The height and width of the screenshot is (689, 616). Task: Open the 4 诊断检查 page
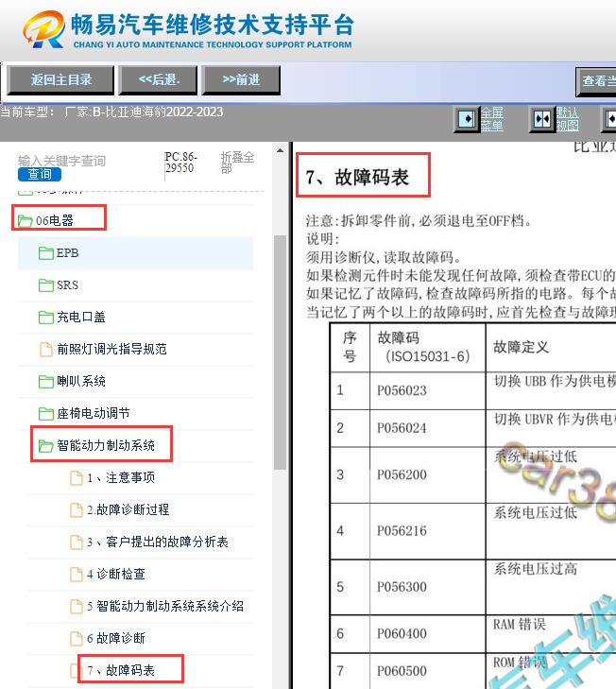[x=116, y=574]
